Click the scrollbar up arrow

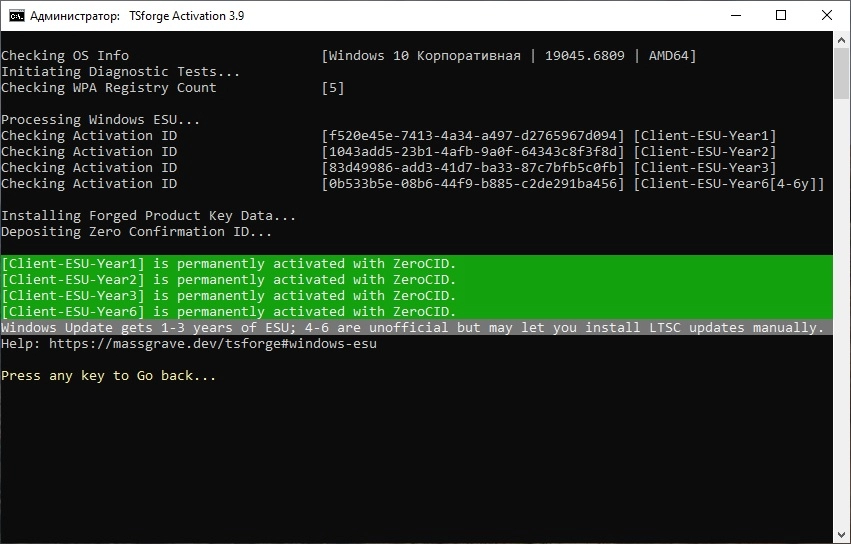coord(841,40)
